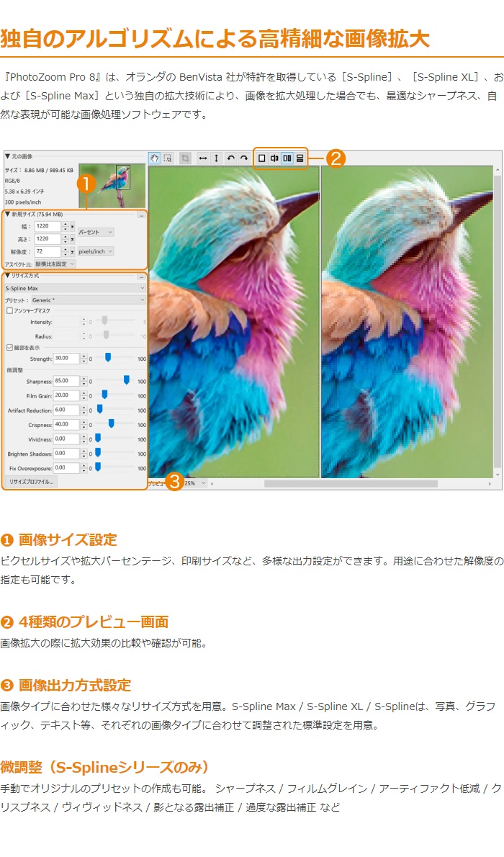Click the resolution field spinner arrows
This screenshot has width=504, height=857.
(66, 252)
